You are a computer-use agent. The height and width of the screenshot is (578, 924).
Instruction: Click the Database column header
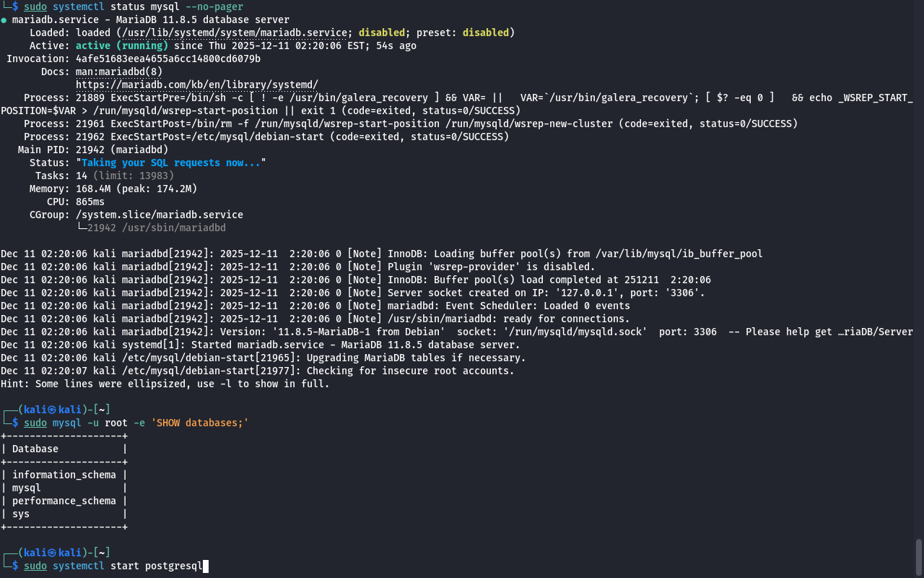[x=35, y=449]
